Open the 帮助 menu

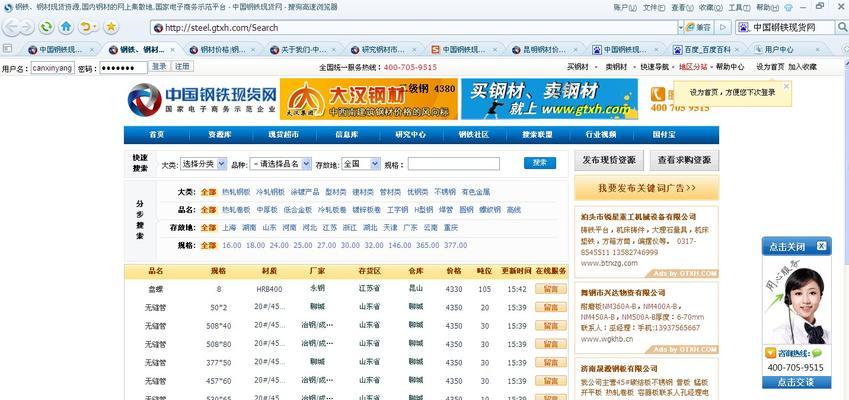pyautogui.click(x=767, y=8)
